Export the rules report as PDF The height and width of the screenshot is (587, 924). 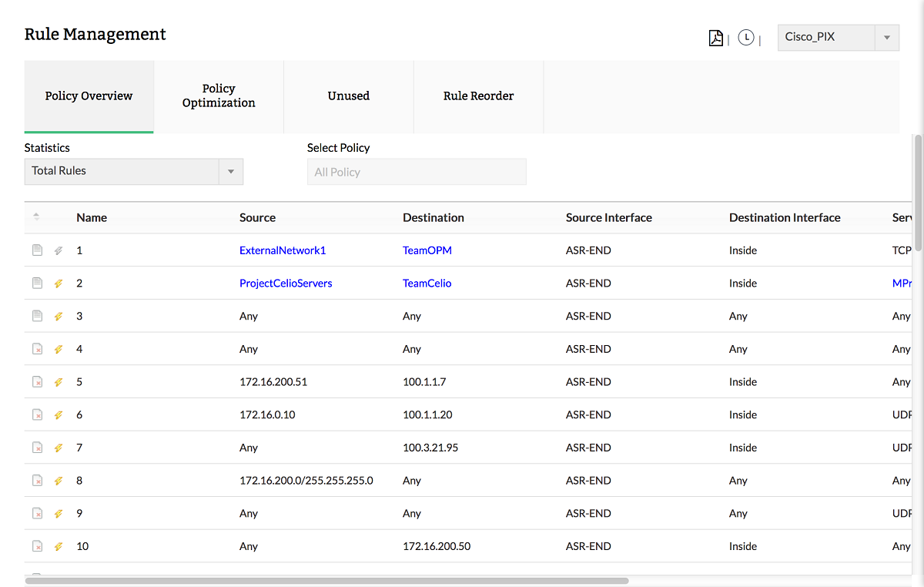coord(715,37)
